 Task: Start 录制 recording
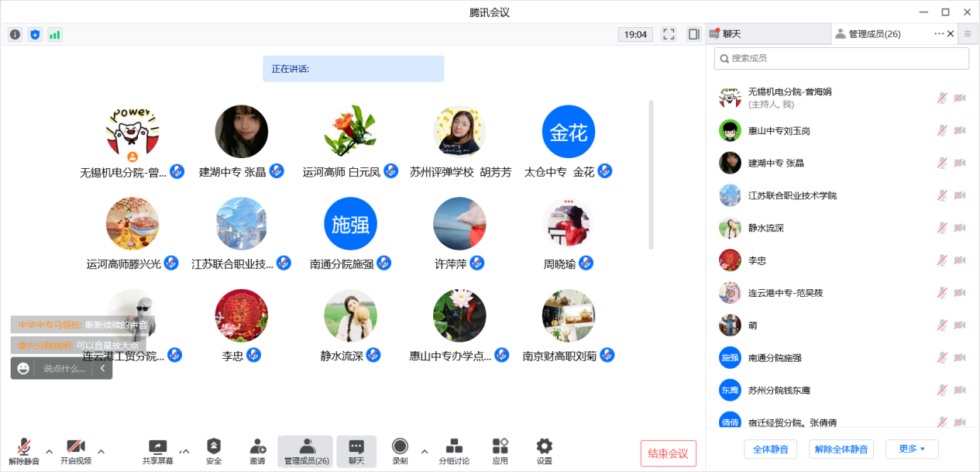(400, 451)
